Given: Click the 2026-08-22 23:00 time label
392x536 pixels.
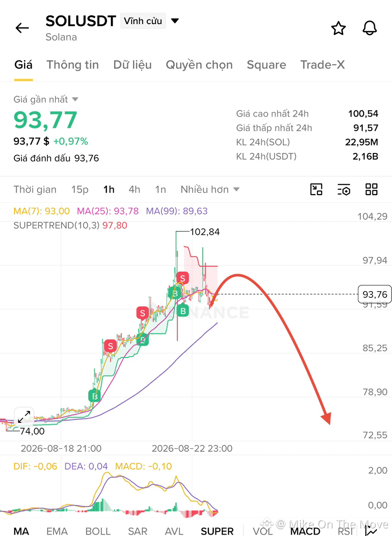Looking at the screenshot, I should pyautogui.click(x=192, y=448).
